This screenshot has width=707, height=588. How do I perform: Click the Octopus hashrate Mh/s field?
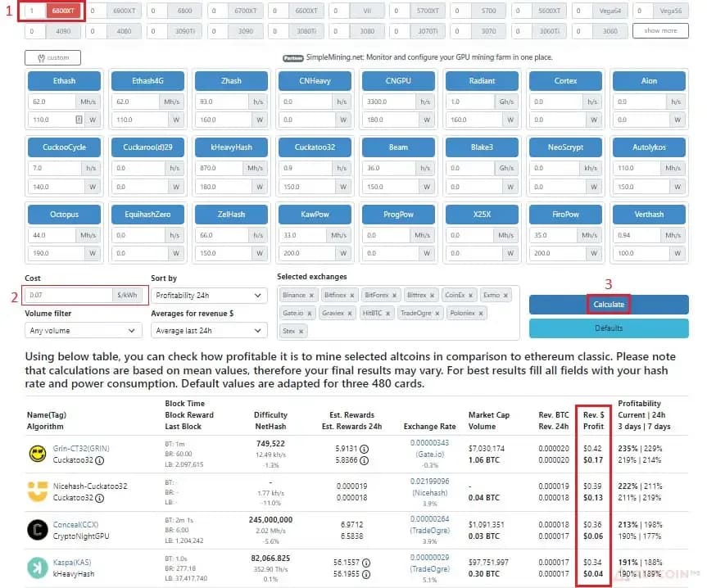click(x=52, y=235)
